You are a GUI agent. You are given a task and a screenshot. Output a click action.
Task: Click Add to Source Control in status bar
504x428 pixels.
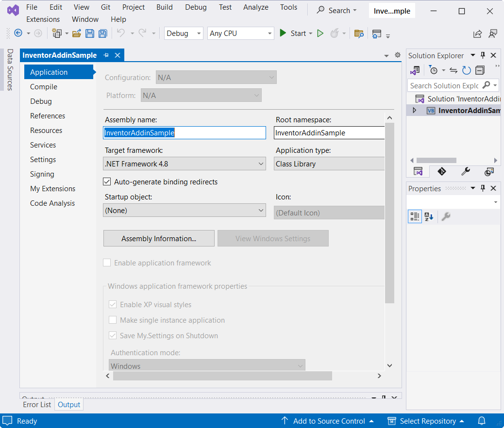[328, 421]
